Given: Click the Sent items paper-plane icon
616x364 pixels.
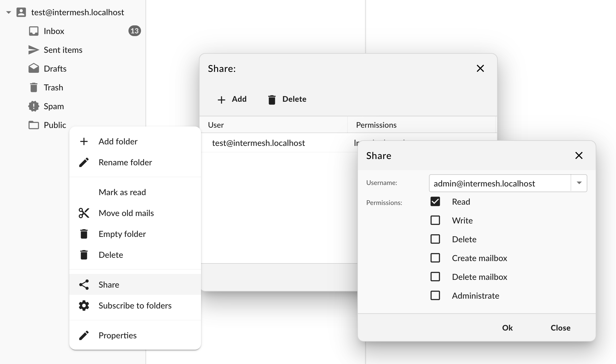Looking at the screenshot, I should tap(34, 50).
